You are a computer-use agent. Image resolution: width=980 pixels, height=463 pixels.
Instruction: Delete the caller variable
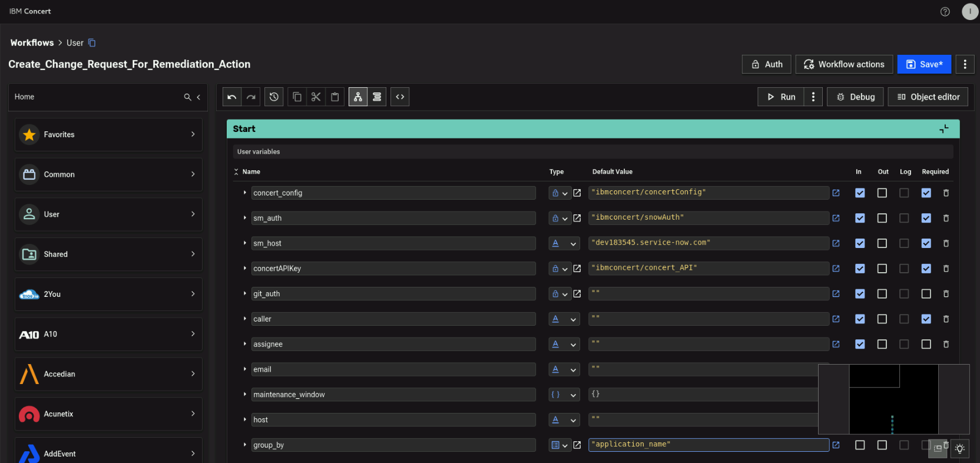946,319
